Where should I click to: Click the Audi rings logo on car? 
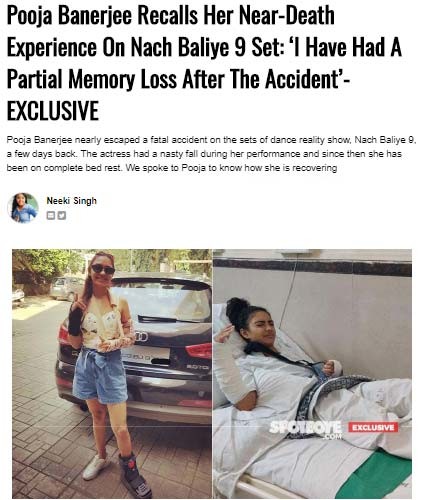[142, 337]
